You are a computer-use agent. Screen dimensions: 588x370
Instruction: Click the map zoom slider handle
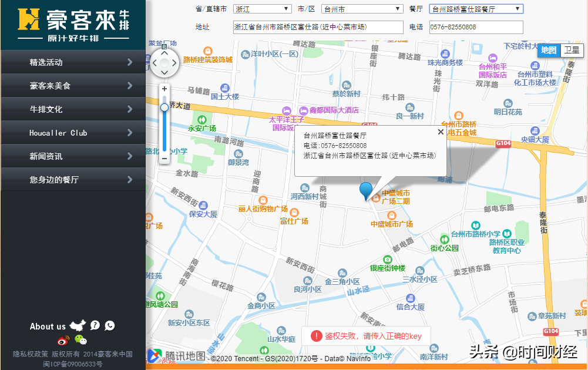(164, 107)
